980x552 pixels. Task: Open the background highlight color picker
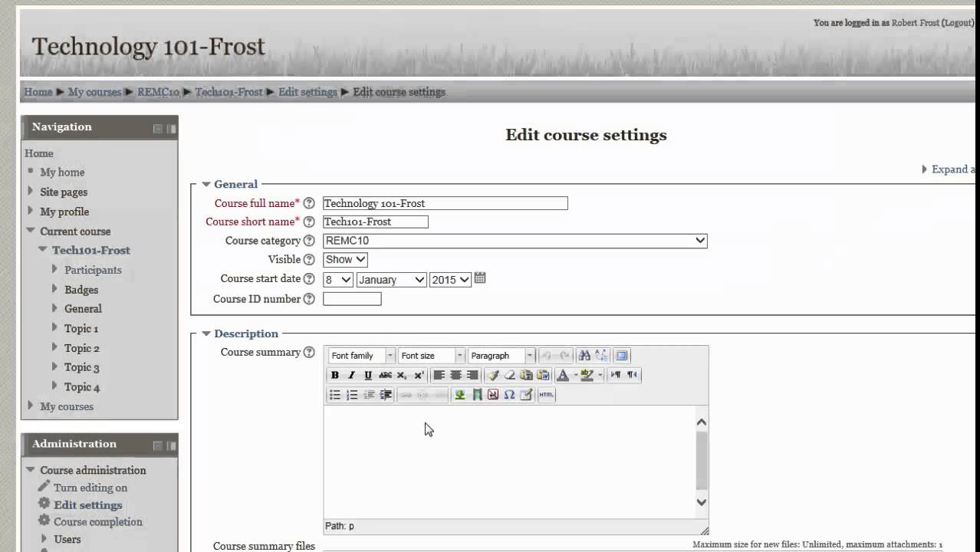pyautogui.click(x=587, y=375)
